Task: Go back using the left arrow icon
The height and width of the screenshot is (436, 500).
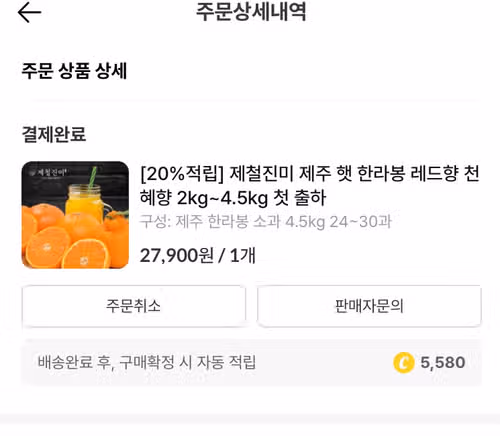Action: pos(29,13)
